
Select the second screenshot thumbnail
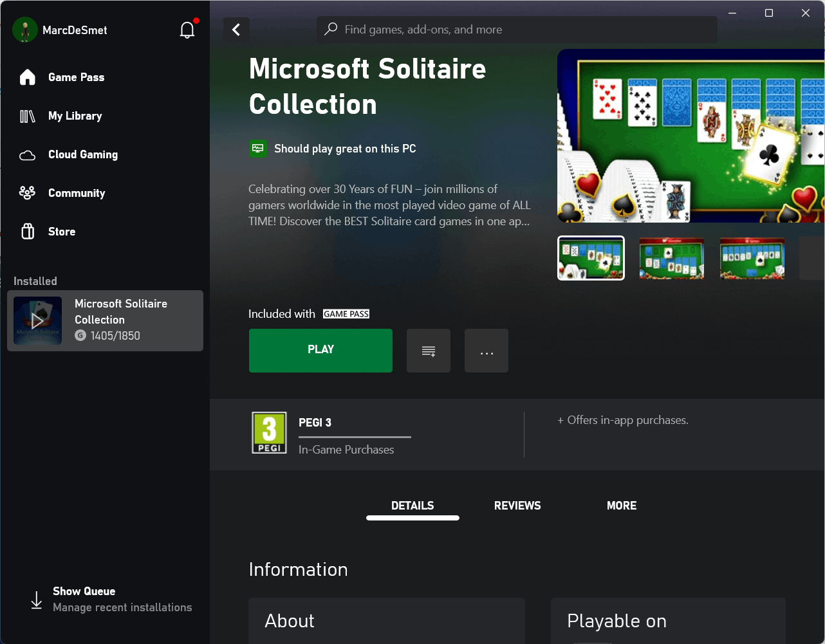click(671, 258)
